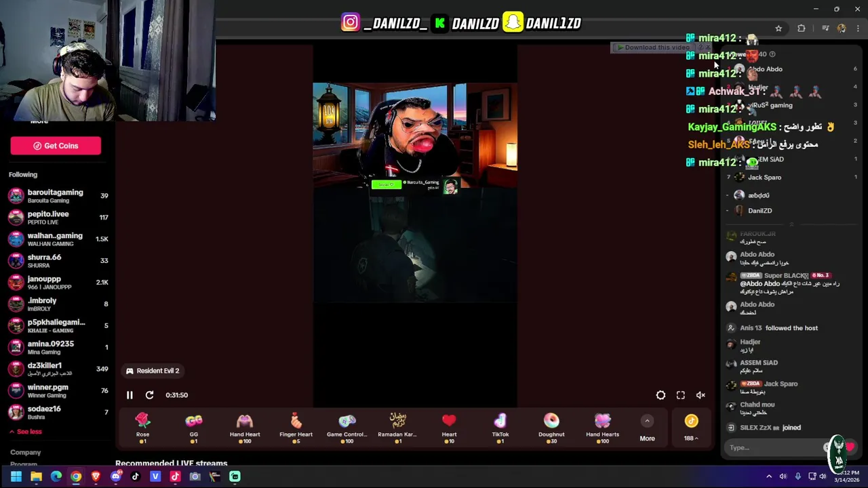Open dz3killer1 in Following list
This screenshot has width=868, height=488.
(58, 369)
